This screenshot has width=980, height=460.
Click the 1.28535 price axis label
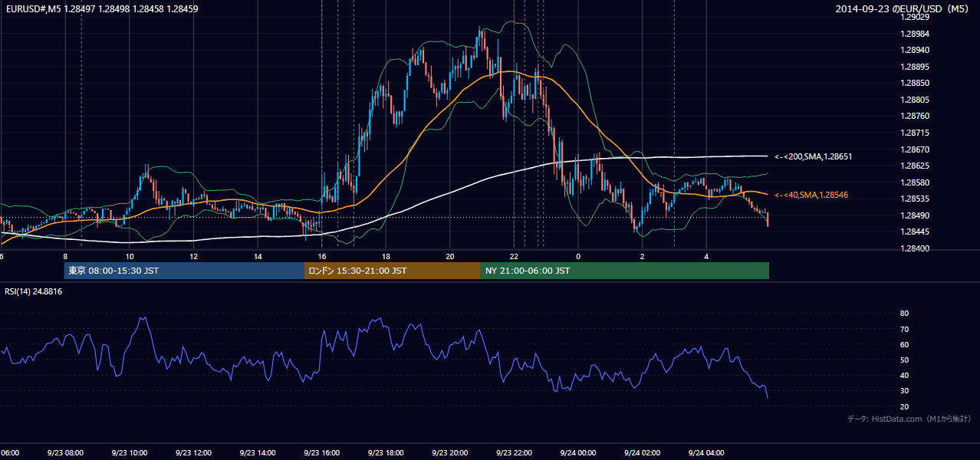916,199
